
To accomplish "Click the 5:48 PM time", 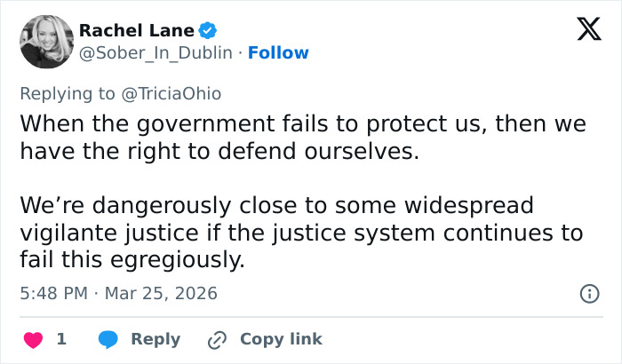I will coord(53,293).
